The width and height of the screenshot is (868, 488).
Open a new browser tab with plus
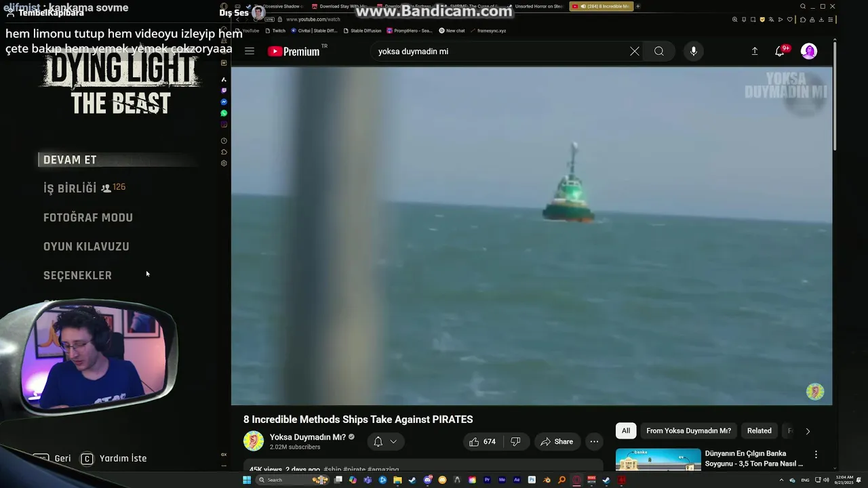(x=638, y=6)
